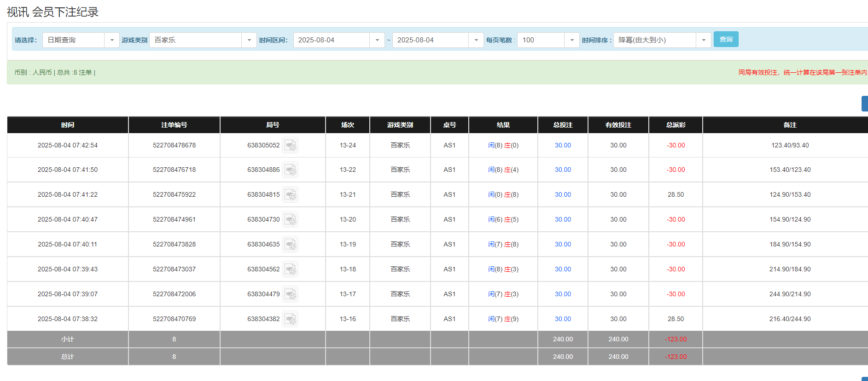Open video replay icon for round 638304382

[290, 319]
